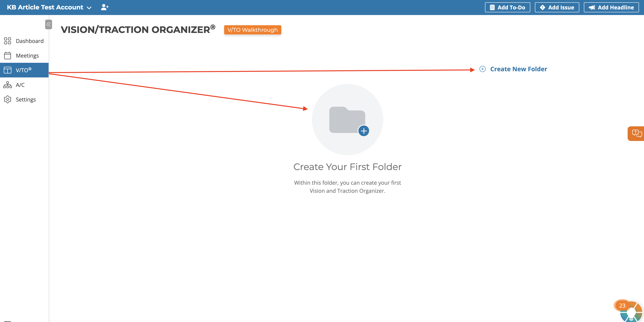
Task: Select the V/TO sidebar item
Action: (x=24, y=70)
